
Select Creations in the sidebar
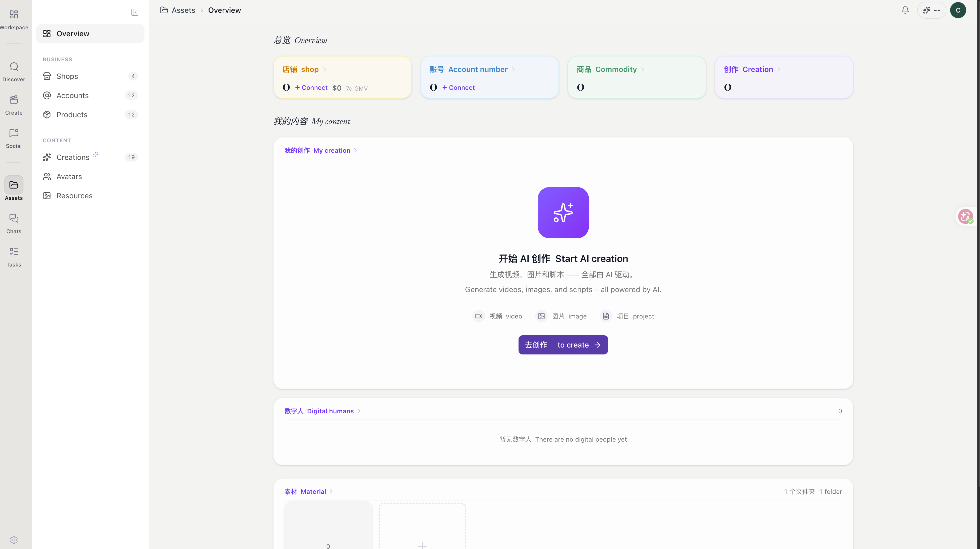73,158
